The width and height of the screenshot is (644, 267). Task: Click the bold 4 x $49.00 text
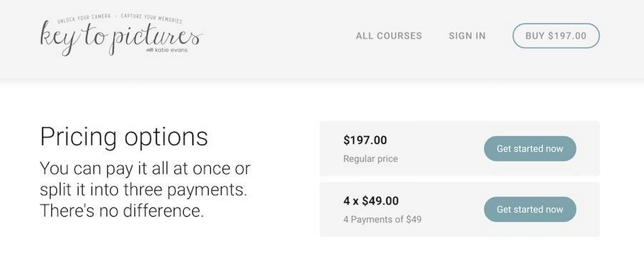point(371,200)
